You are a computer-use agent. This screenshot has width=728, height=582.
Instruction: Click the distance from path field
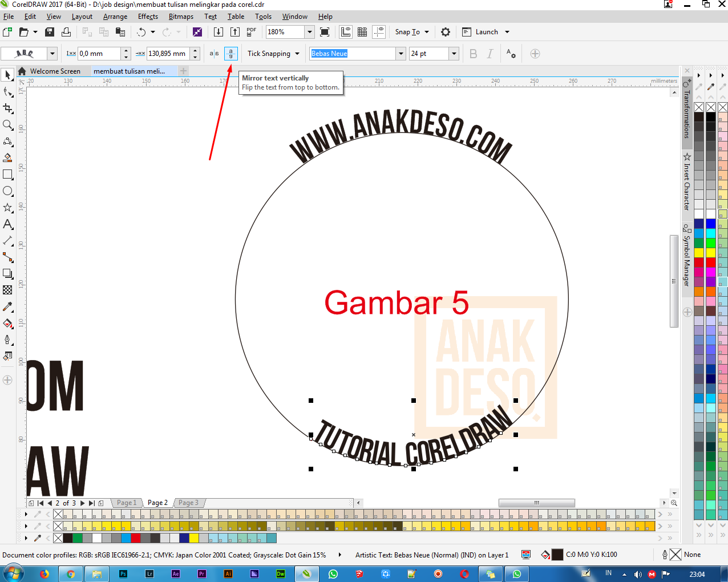pyautogui.click(x=100, y=54)
